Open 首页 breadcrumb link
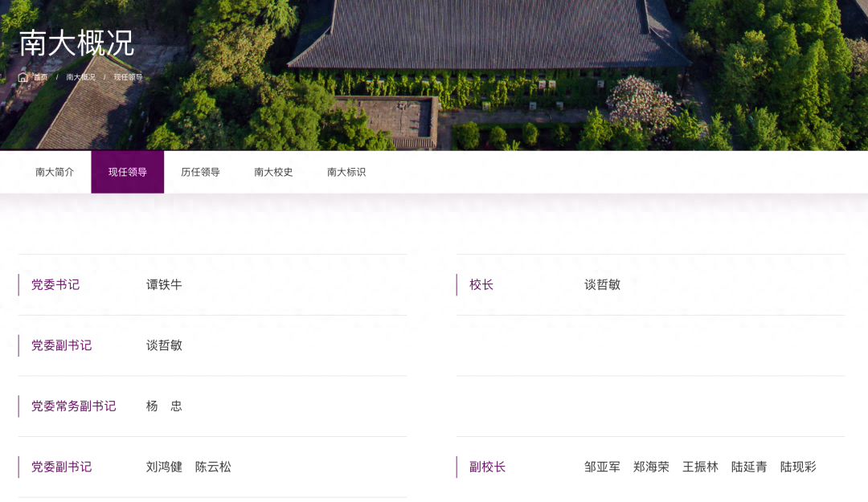This screenshot has width=868, height=502. 40,77
